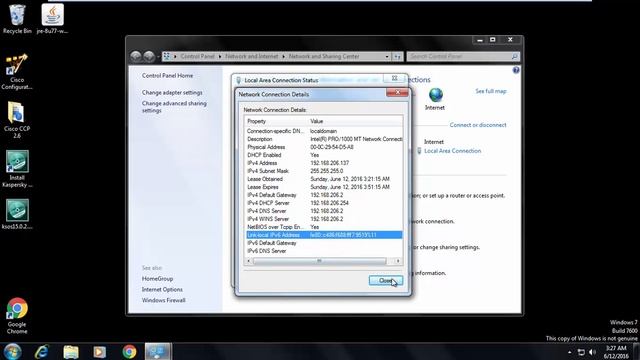Click the Internet globe icon in network map
This screenshot has width=640, height=360.
436,95
